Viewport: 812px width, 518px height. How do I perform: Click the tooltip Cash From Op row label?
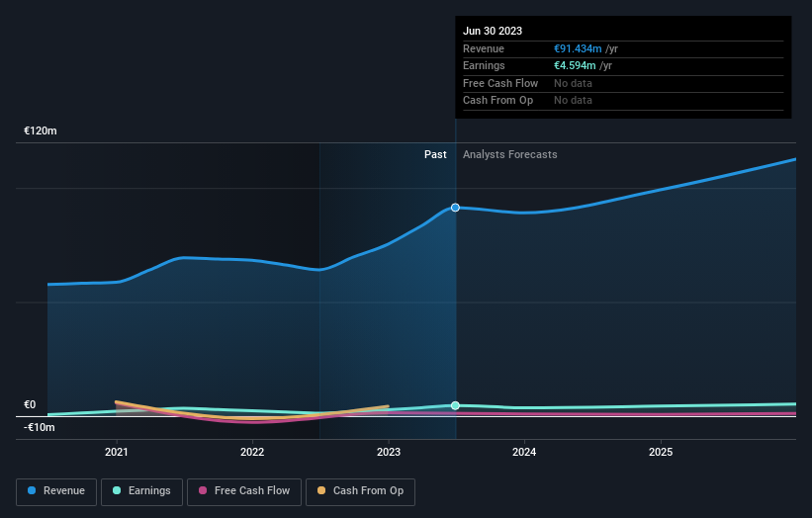pos(497,101)
